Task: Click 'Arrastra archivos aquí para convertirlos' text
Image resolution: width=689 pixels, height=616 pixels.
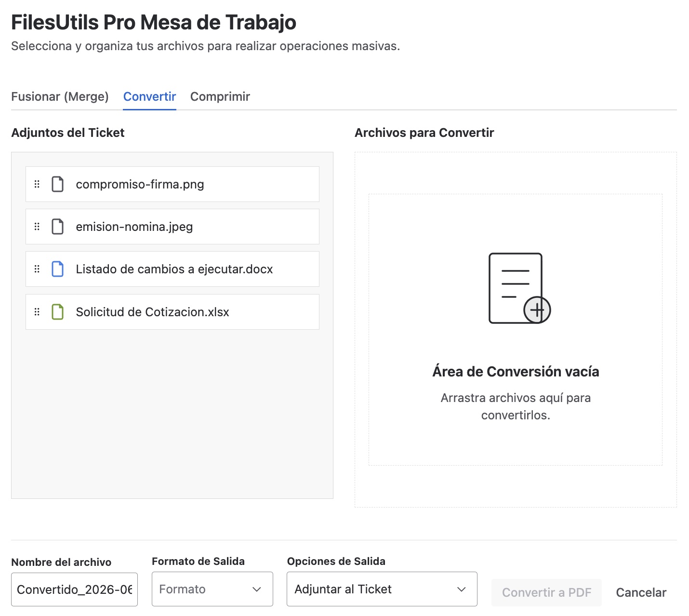Action: tap(516, 406)
